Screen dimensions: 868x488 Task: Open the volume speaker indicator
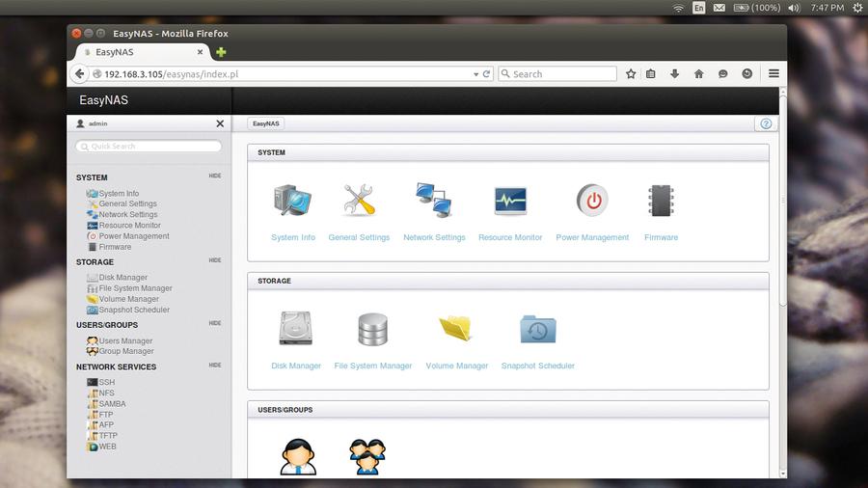click(795, 8)
